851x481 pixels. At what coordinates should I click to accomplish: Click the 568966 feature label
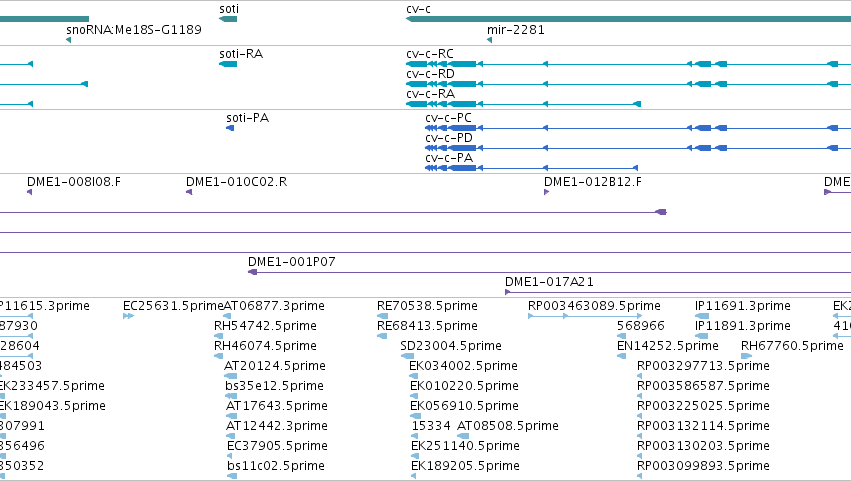640,326
